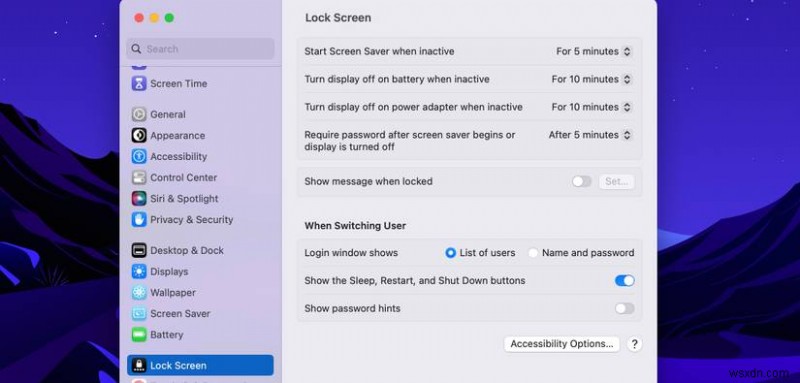The image size is (800, 383).
Task: Click the Control Center icon
Action: [139, 177]
